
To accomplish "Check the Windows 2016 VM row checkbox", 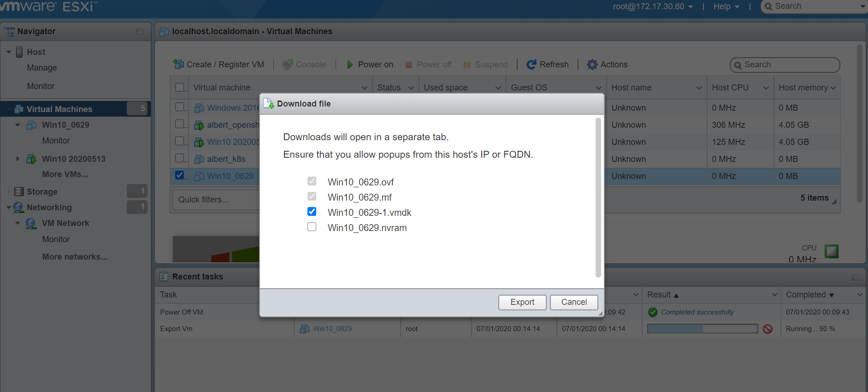I will (x=180, y=107).
